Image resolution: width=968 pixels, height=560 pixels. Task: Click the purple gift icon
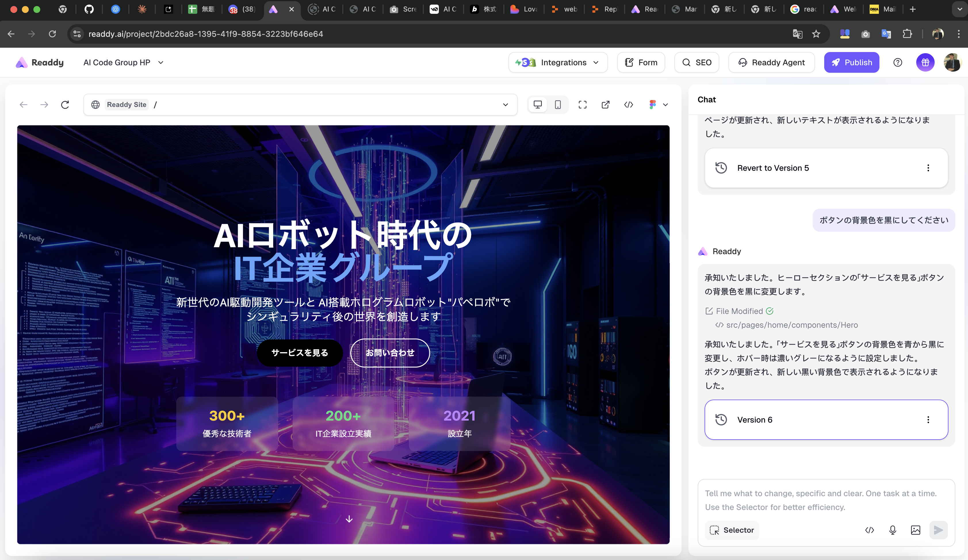point(925,63)
